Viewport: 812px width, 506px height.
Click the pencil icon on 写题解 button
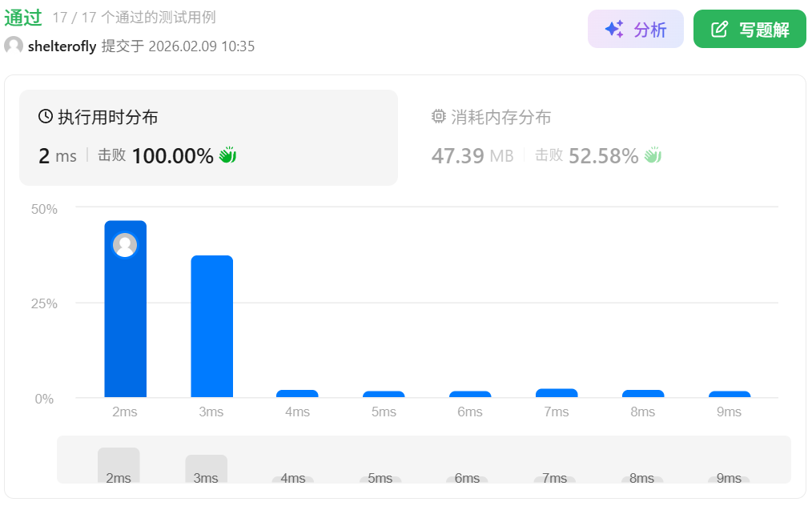point(720,30)
